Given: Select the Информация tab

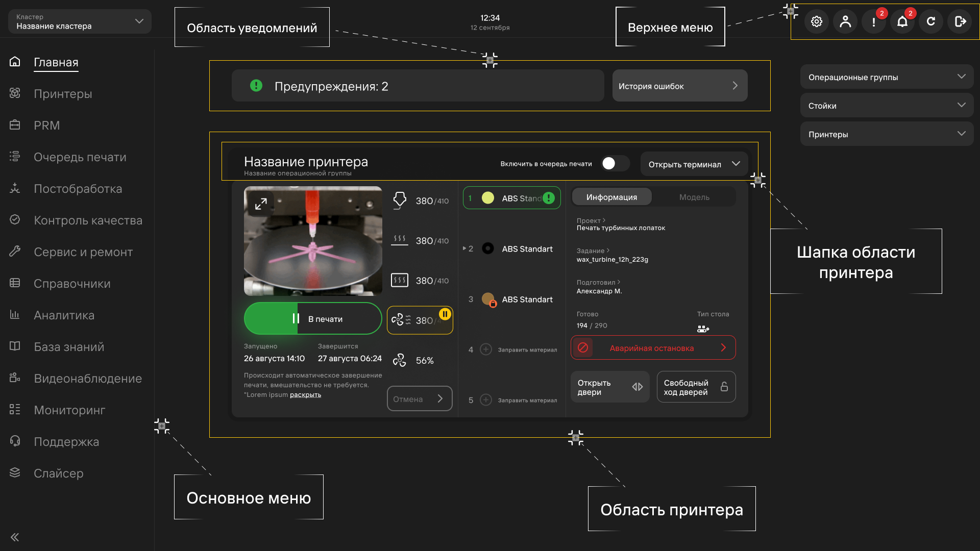Looking at the screenshot, I should (x=611, y=197).
